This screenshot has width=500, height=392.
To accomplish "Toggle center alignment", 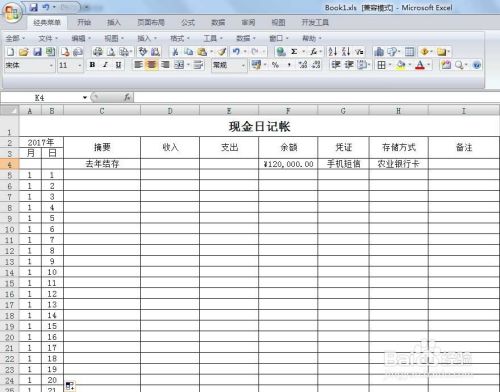I will [x=152, y=65].
